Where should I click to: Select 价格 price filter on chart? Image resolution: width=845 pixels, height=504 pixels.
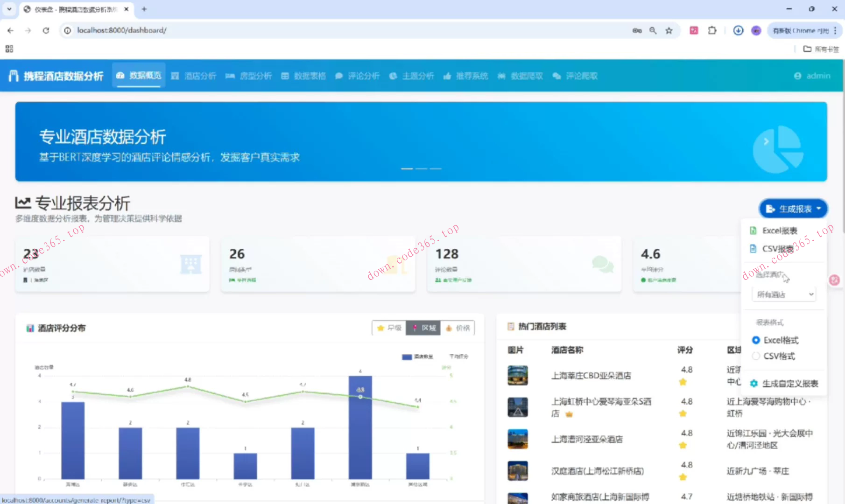pos(458,328)
